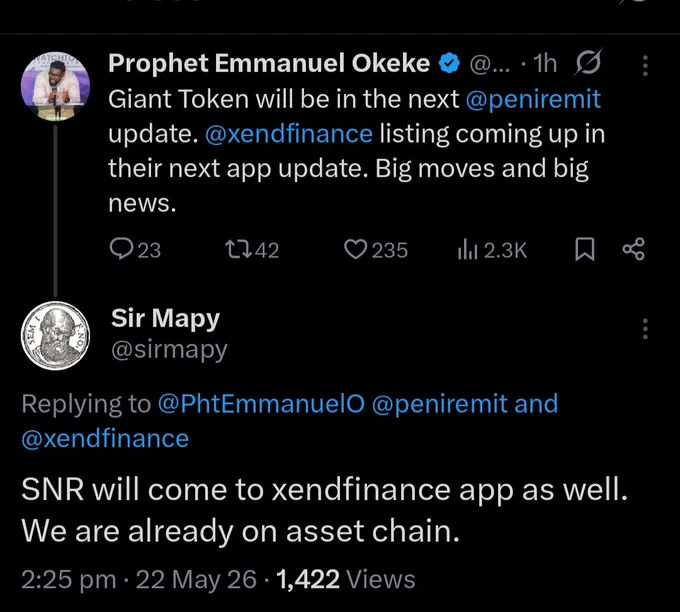Open @xendfinance mention in the first tweet
Screen dimensions: 680x612
tap(288, 134)
